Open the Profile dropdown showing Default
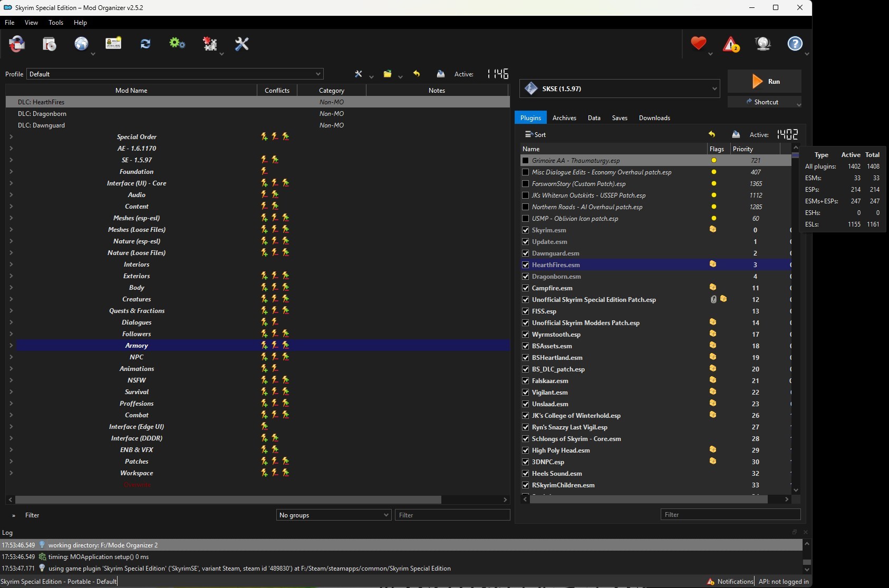 (x=175, y=74)
